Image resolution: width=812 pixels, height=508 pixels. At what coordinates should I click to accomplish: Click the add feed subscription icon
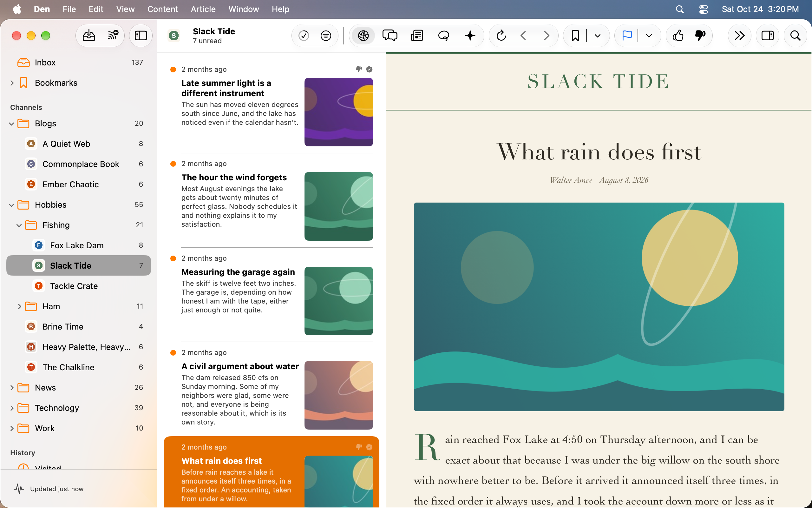tap(113, 35)
